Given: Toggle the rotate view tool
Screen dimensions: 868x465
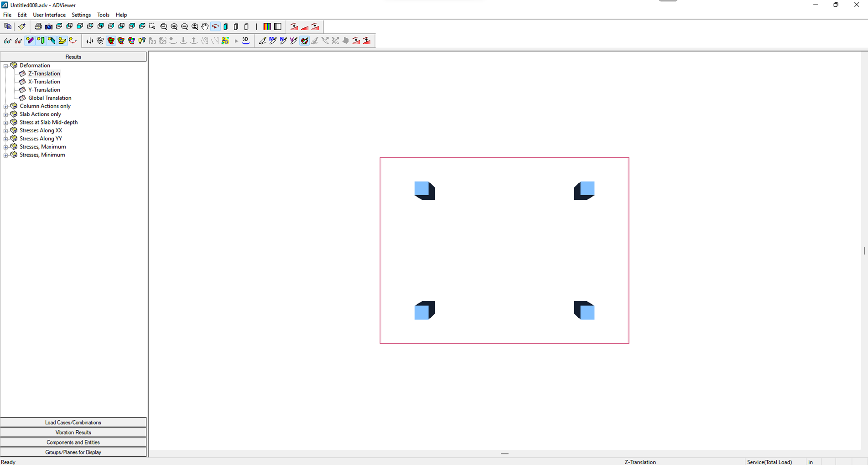Looking at the screenshot, I should click(x=215, y=26).
